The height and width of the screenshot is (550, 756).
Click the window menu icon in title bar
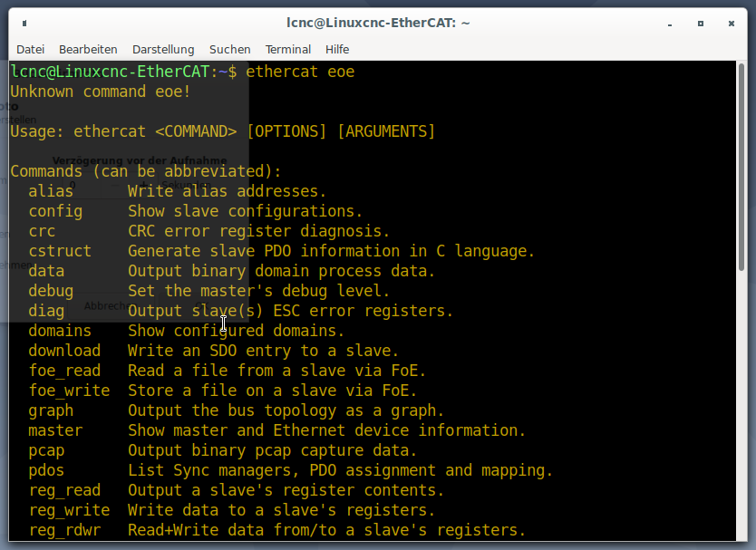[24, 24]
